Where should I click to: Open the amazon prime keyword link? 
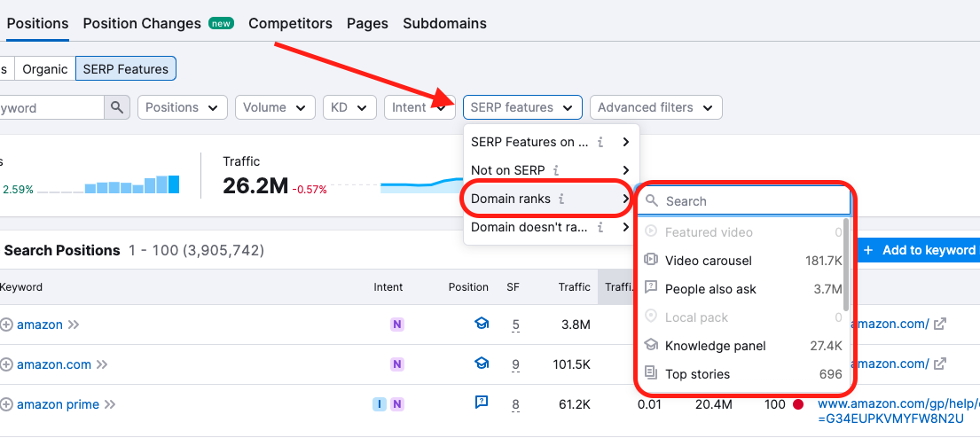point(59,405)
